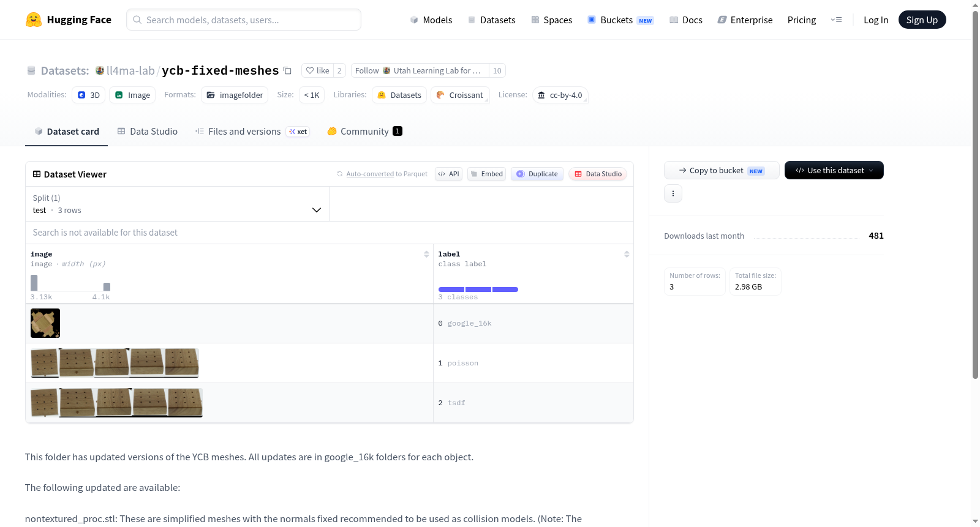Click the ll4ma-lab organization avatar
Image resolution: width=980 pixels, height=527 pixels.
tap(100, 70)
